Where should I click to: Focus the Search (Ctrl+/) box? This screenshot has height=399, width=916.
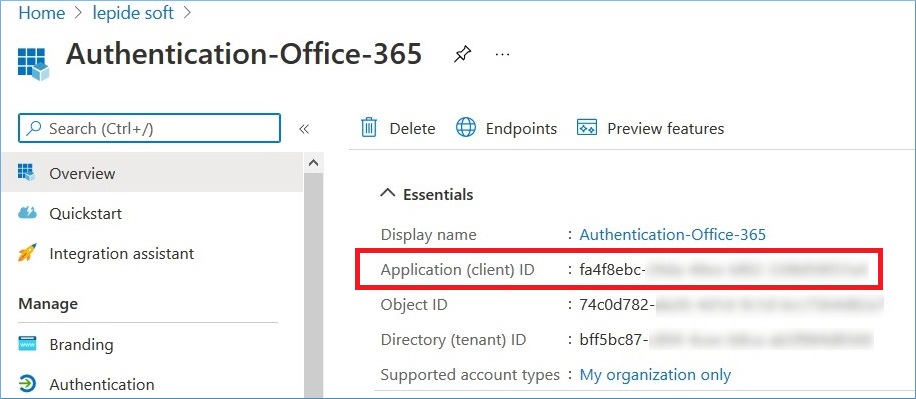(x=150, y=128)
